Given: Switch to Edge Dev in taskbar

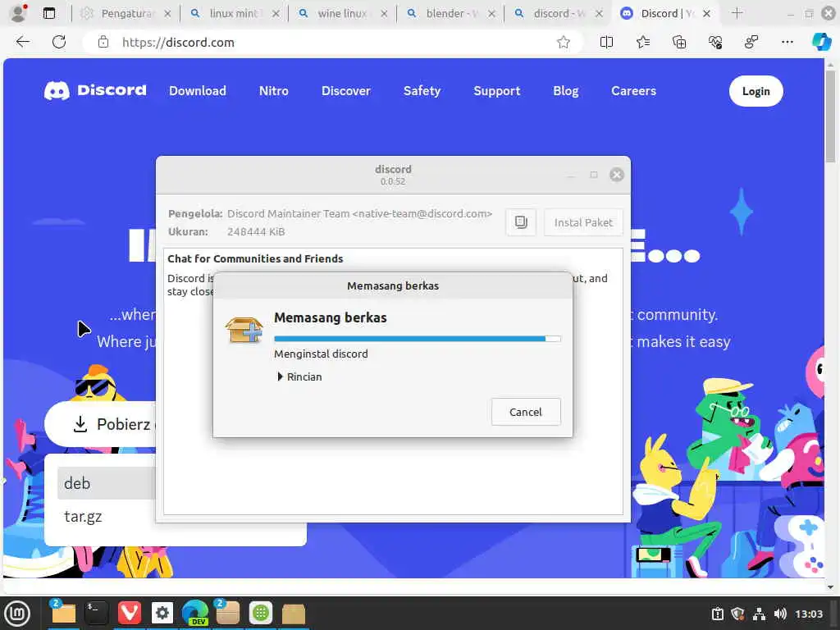Looking at the screenshot, I should coord(195,614).
